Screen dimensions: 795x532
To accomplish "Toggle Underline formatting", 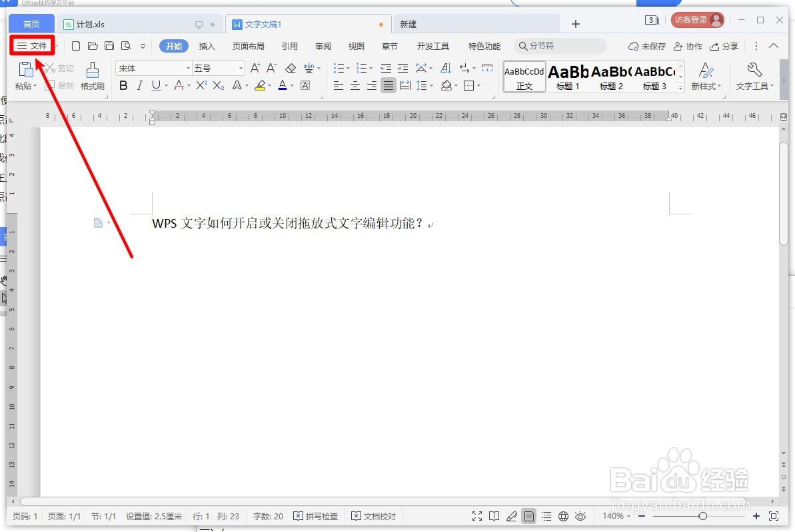I will [x=156, y=86].
